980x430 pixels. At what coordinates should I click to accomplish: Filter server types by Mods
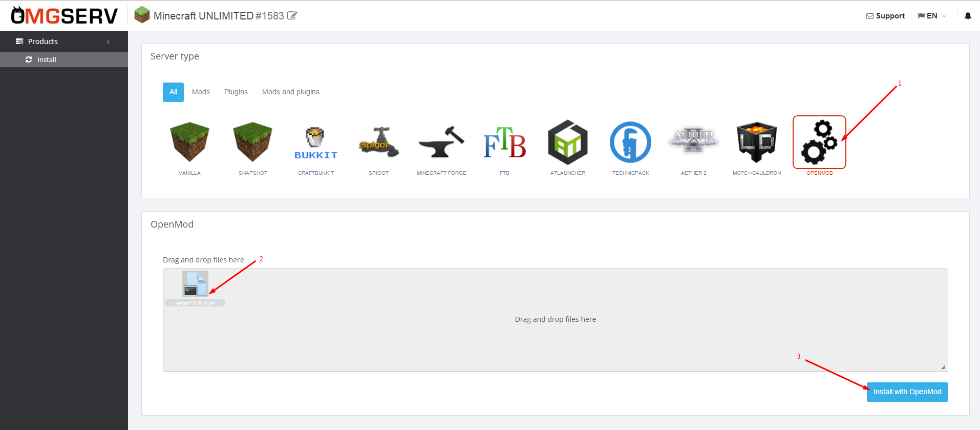(201, 92)
